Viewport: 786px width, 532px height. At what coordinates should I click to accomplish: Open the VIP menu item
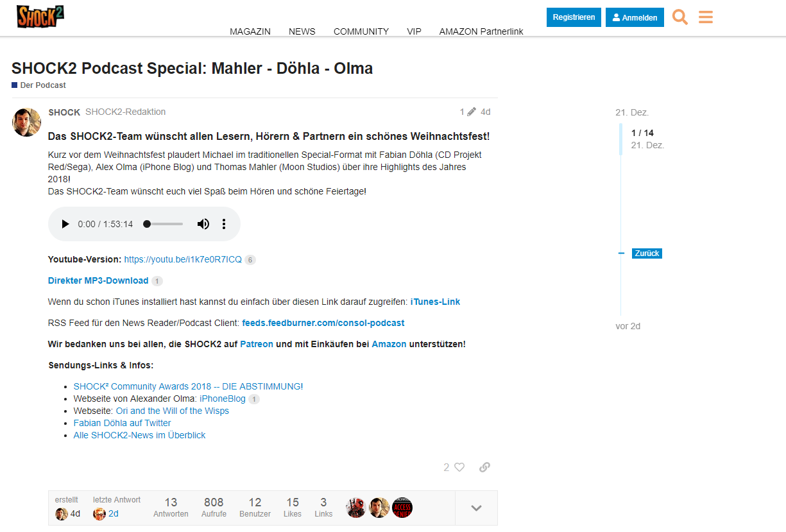click(x=414, y=31)
